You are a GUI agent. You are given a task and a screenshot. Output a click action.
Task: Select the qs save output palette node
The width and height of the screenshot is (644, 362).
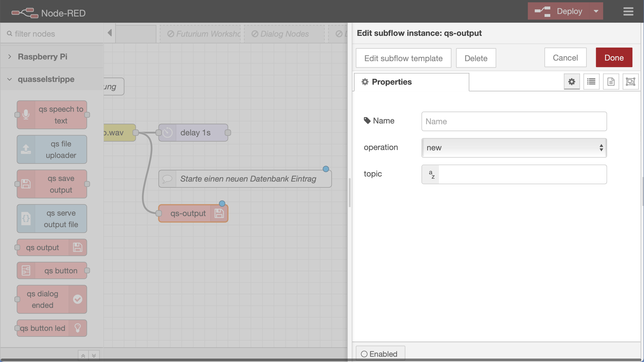pos(52,184)
